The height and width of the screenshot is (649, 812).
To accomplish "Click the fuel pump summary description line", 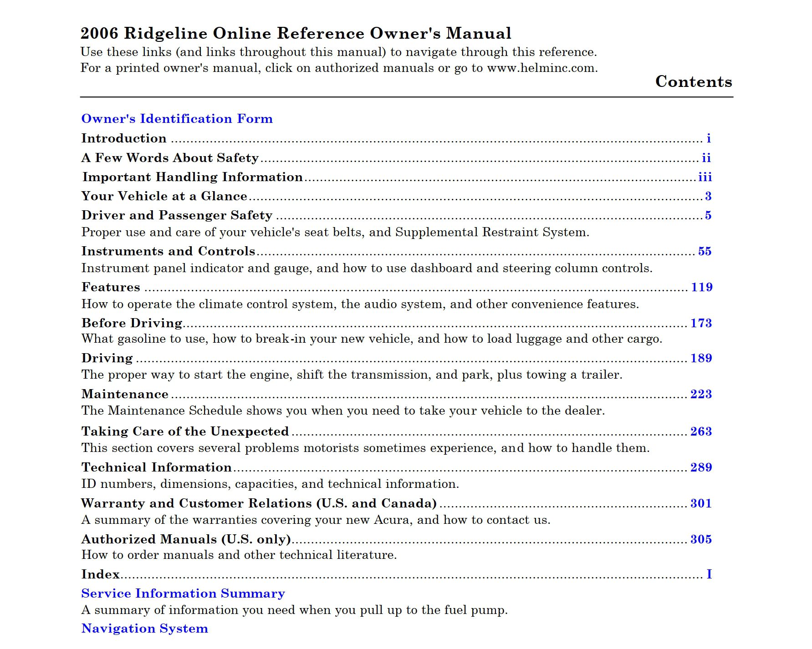I will click(x=294, y=610).
